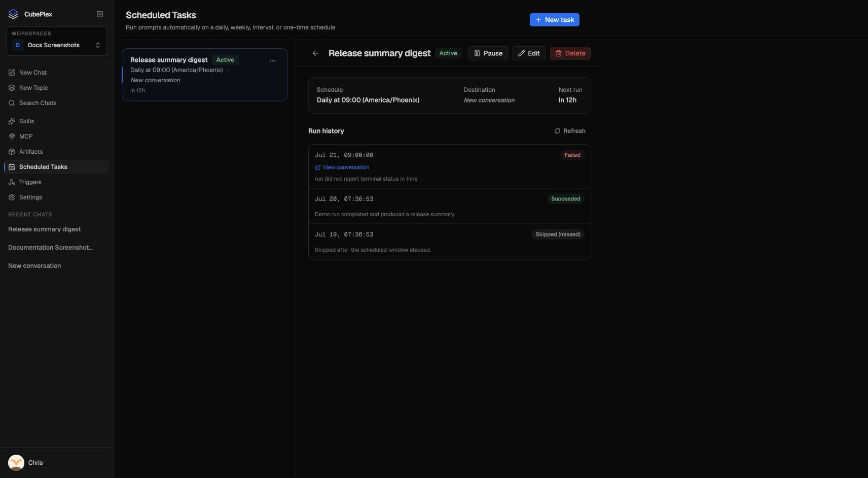Screen dimensions: 868x478
Task: Click Active badge on the task card
Action: coord(225,60)
